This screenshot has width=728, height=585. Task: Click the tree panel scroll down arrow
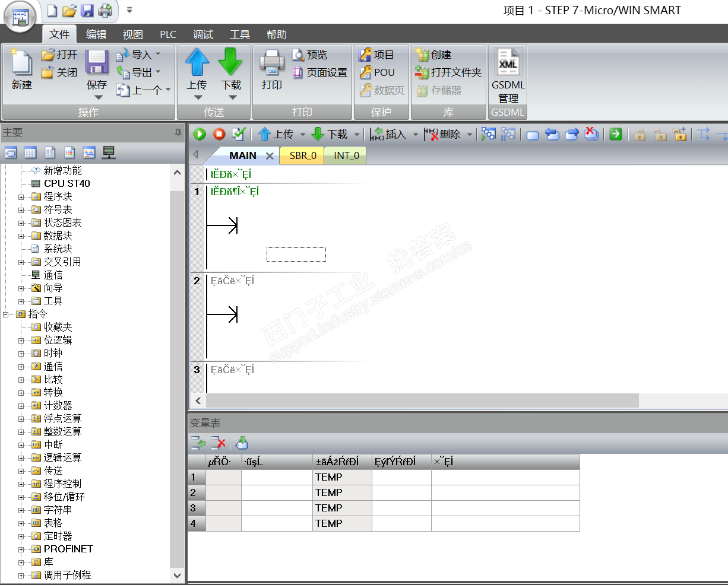[x=177, y=575]
